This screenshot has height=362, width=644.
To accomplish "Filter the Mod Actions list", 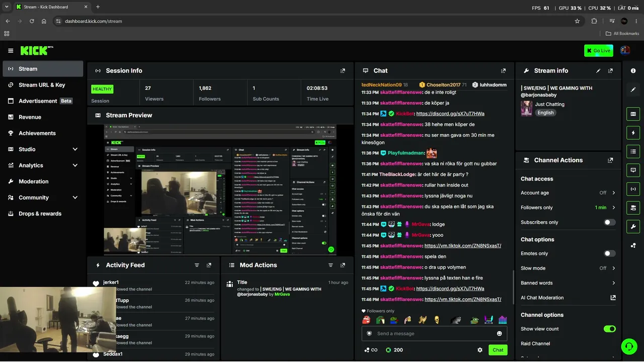I will pos(331,265).
